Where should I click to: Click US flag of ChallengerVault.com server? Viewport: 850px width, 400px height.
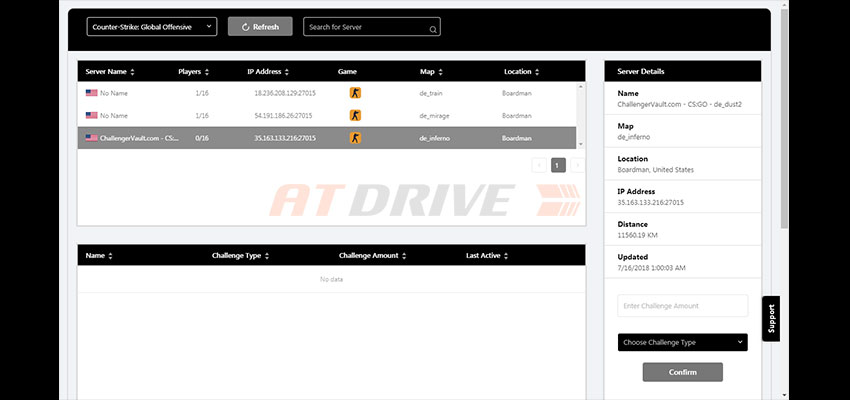92,138
